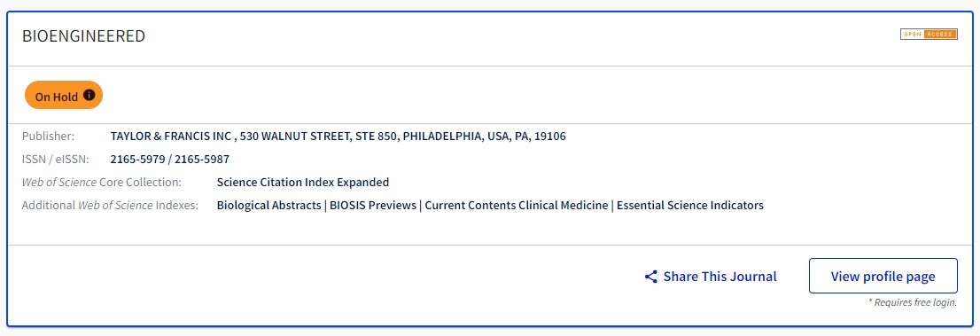Click the Requires free login note
980x336 pixels.
pyautogui.click(x=913, y=302)
